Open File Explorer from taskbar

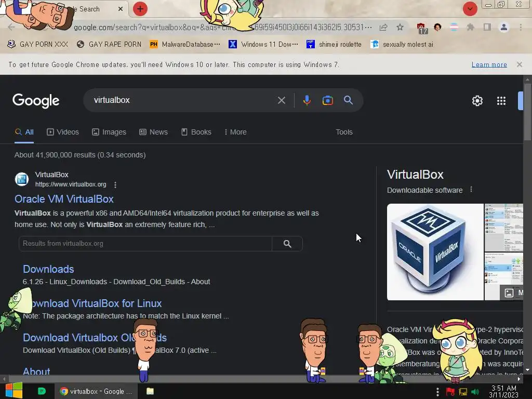[150, 391]
